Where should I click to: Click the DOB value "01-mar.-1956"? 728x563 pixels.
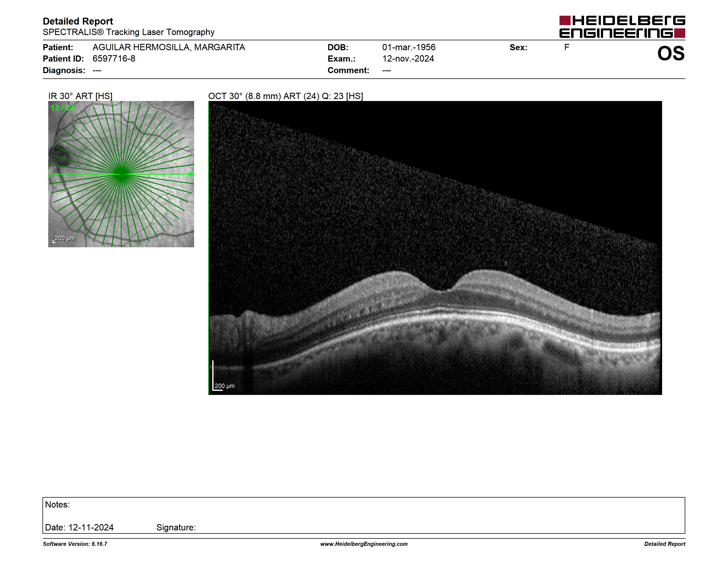click(x=409, y=47)
